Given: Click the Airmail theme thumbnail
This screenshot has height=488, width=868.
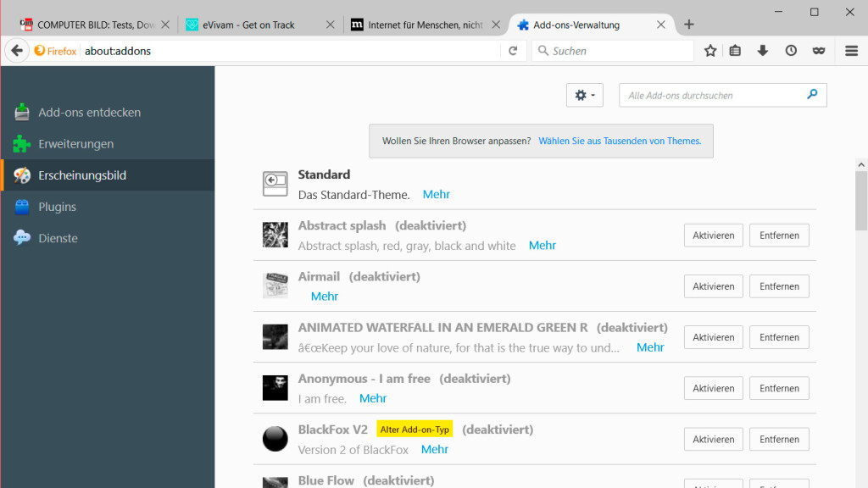Looking at the screenshot, I should coord(275,286).
